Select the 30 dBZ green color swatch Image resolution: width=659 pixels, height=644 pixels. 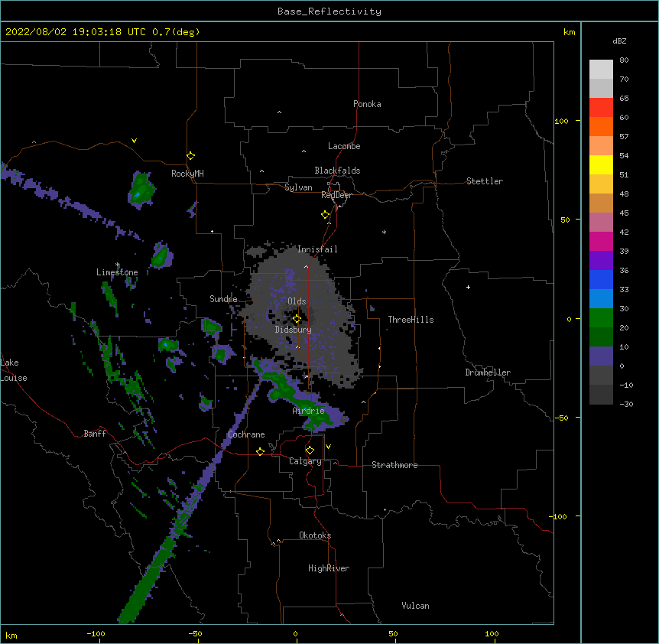(x=601, y=318)
